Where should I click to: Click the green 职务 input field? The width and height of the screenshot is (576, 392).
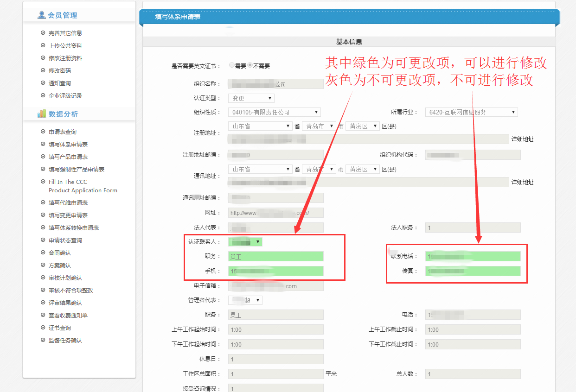(275, 257)
